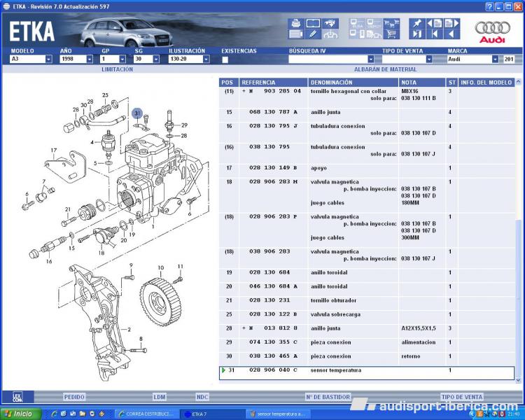525x420 pixels.
Task: Click the parts list scroll down arrow
Action: [518, 380]
